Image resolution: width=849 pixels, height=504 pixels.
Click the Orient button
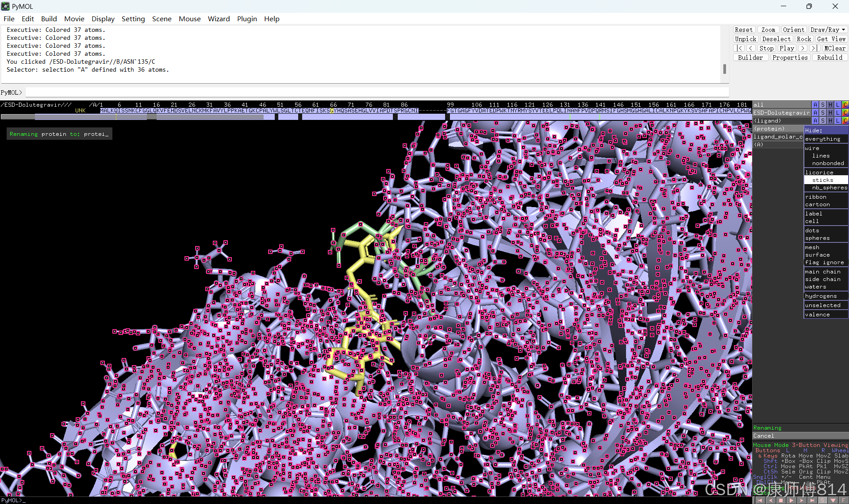tap(794, 30)
